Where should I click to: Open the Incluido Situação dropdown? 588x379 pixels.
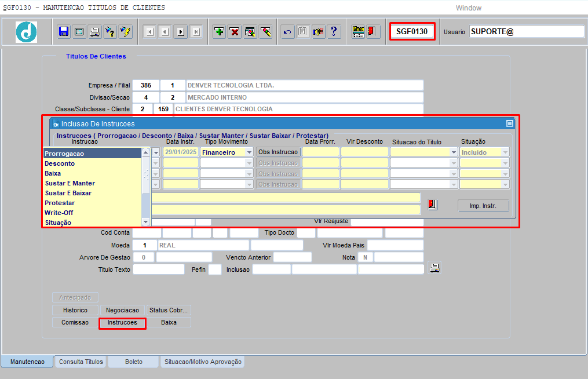(x=506, y=152)
